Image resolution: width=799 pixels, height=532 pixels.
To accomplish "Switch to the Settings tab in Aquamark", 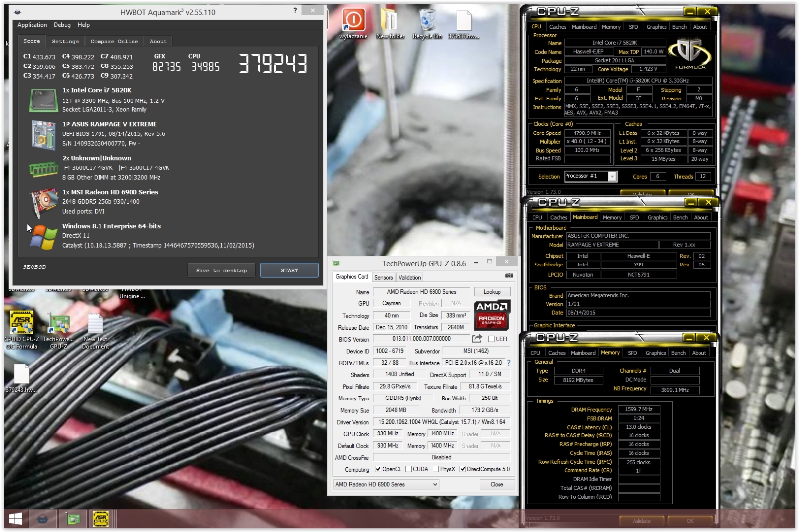I will pos(65,41).
